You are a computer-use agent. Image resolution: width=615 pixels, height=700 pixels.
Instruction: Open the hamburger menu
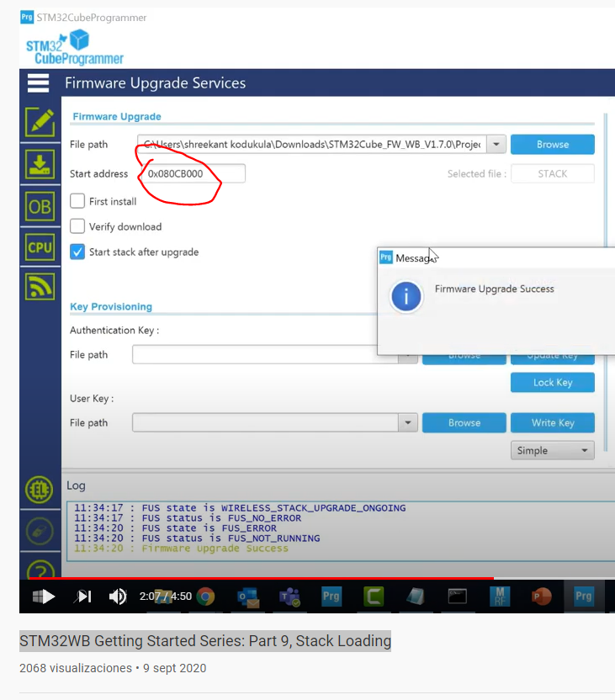(x=39, y=83)
